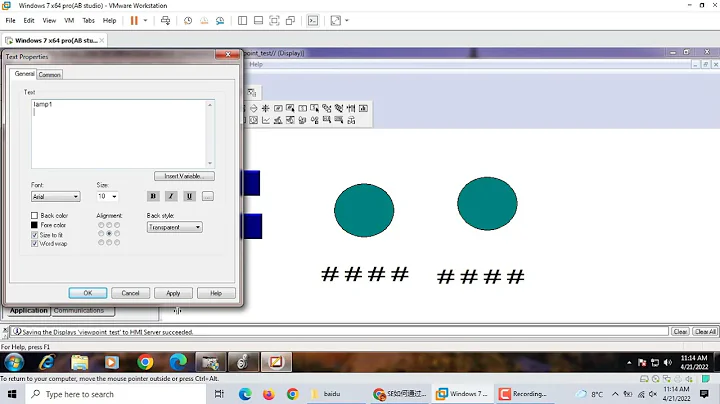Screen dimensions: 720x404
Task: Click Chrome icon in Windows 7 taskbar
Action: pos(145,363)
